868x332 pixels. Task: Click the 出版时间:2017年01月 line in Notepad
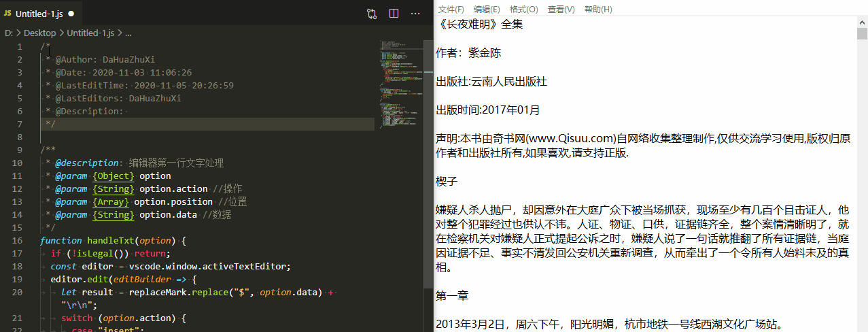coord(488,110)
